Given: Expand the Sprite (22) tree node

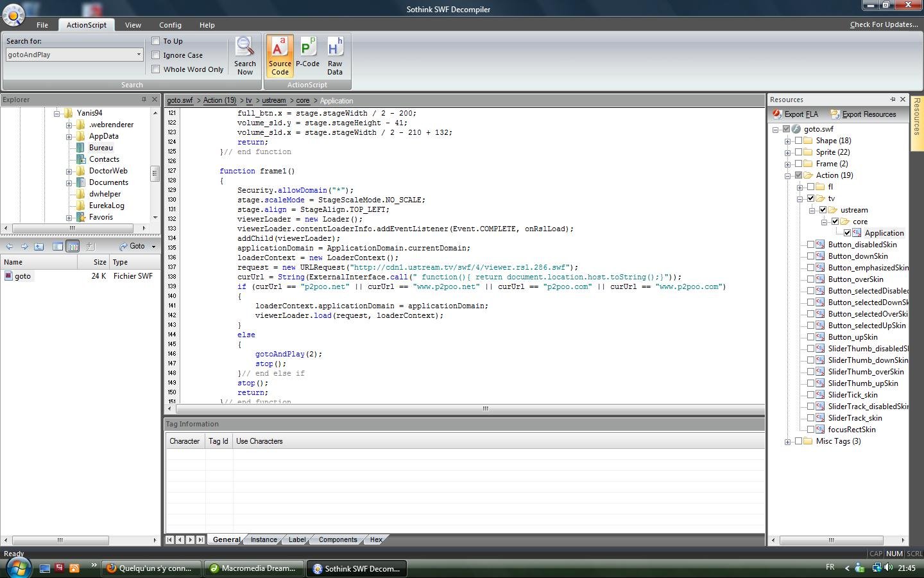Looking at the screenshot, I should click(787, 152).
